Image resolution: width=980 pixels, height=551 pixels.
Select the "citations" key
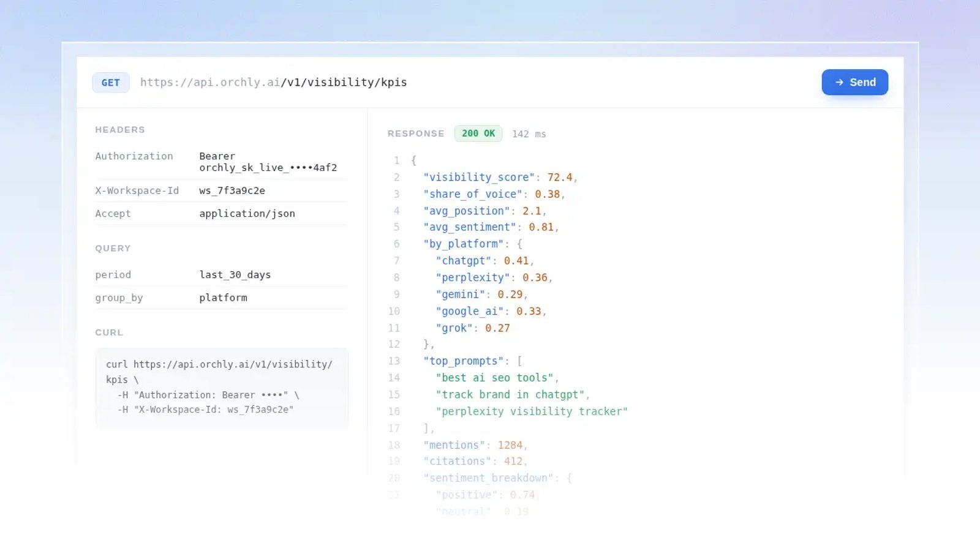[x=458, y=462]
